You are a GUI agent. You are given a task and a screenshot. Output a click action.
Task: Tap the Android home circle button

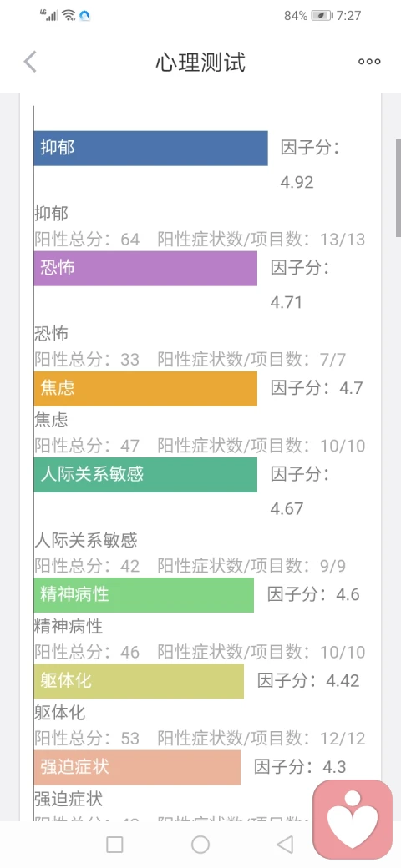pos(200,844)
